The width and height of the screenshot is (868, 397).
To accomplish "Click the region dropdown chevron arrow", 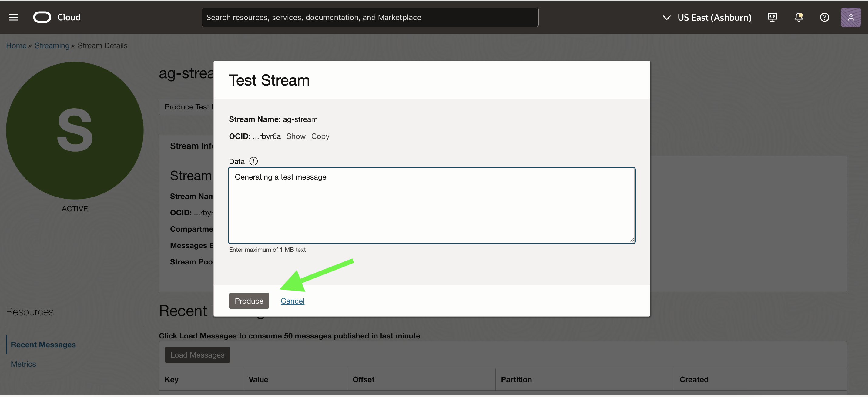I will [666, 17].
